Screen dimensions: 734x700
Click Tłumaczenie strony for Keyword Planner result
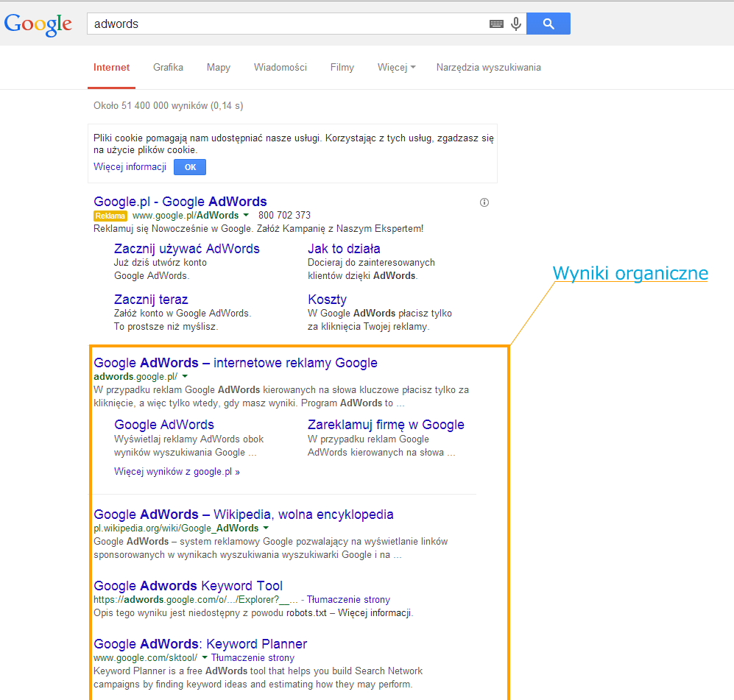pyautogui.click(x=253, y=657)
